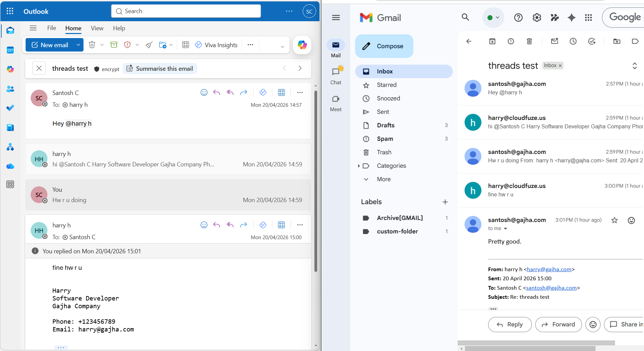Go back to inbox arrow in Gmail

tap(469, 41)
